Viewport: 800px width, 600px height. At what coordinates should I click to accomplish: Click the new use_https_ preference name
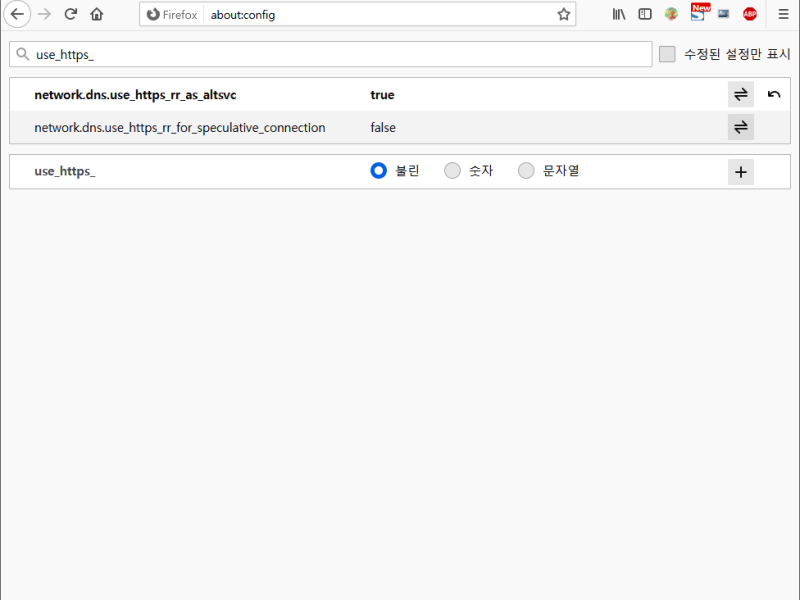[65, 171]
